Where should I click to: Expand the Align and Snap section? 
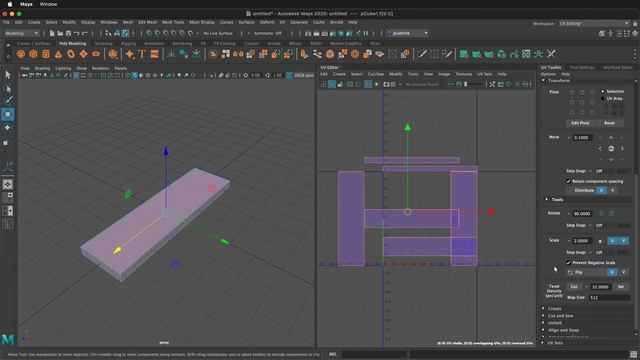[543, 330]
